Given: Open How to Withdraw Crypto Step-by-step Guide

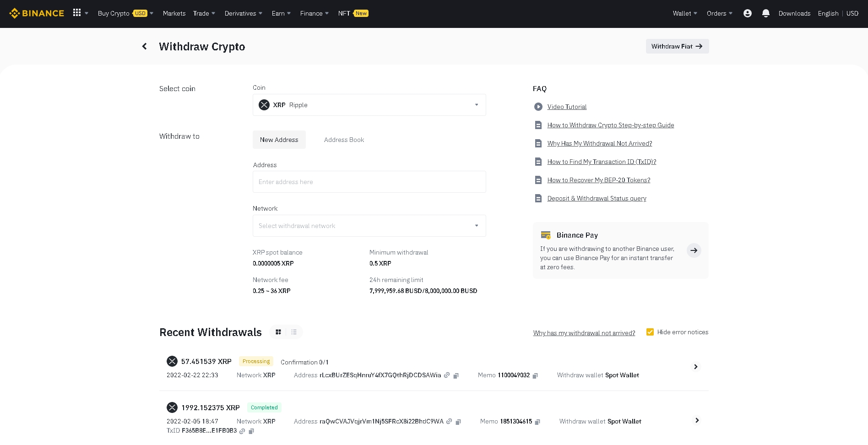Looking at the screenshot, I should pyautogui.click(x=611, y=125).
